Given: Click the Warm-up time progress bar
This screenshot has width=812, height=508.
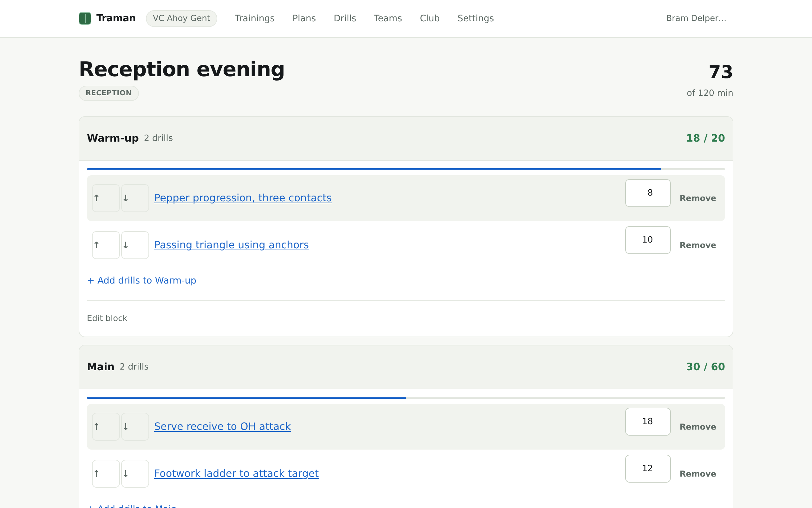Looking at the screenshot, I should pos(406,169).
